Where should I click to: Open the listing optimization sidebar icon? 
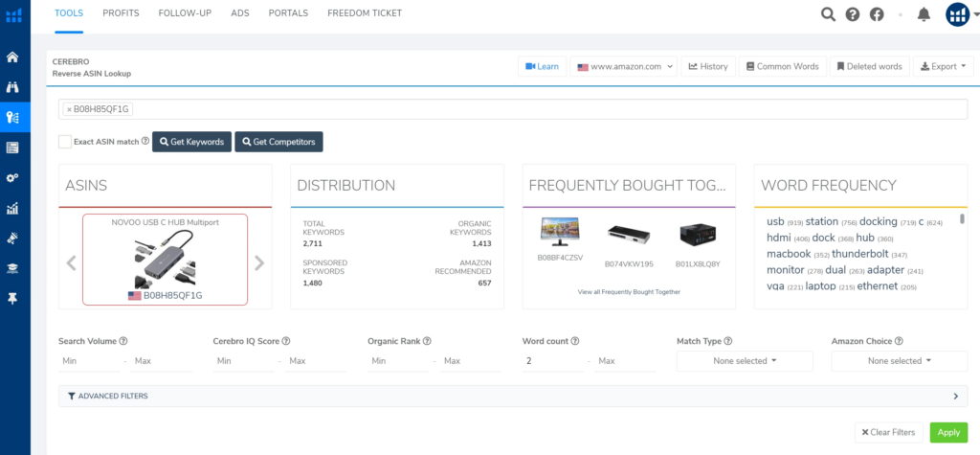tap(12, 148)
